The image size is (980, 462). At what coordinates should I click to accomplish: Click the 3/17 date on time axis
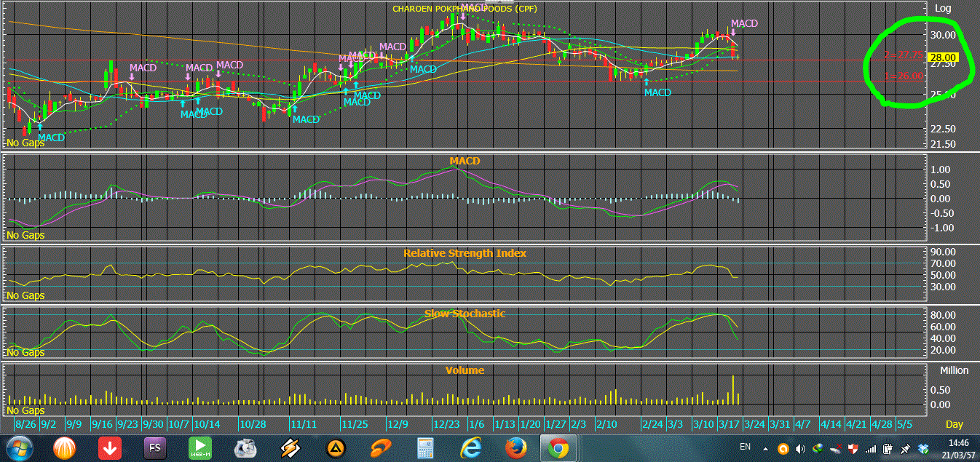(728, 424)
